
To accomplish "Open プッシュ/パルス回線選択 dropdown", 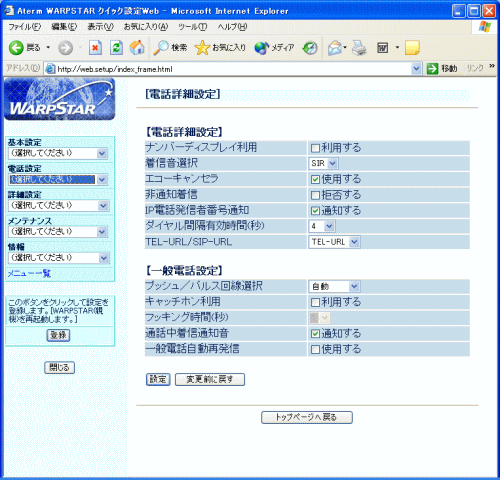I will pos(334,286).
